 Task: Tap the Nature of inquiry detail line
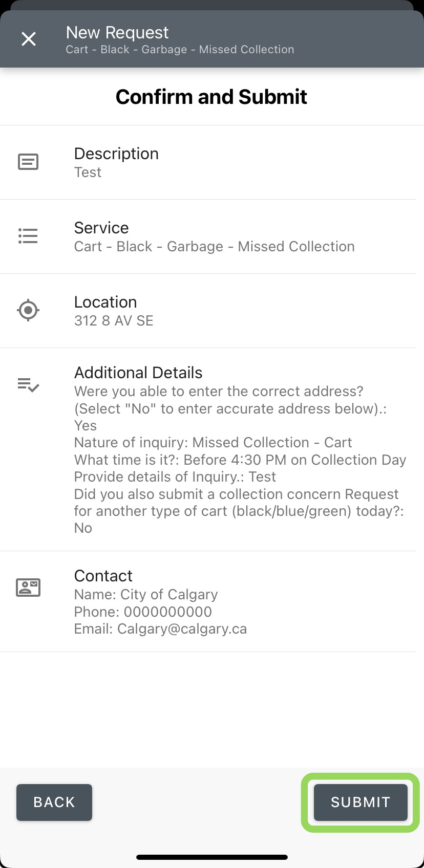[213, 443]
